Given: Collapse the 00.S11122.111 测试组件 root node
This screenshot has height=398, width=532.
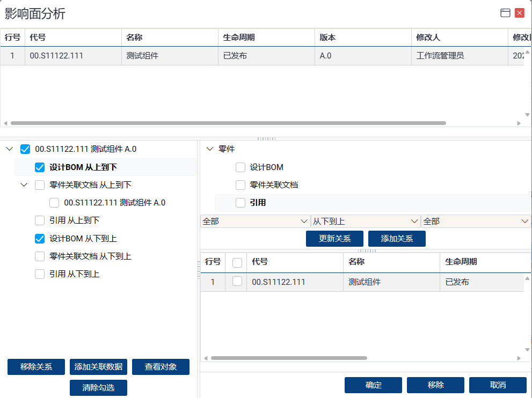Looking at the screenshot, I should pos(9,149).
